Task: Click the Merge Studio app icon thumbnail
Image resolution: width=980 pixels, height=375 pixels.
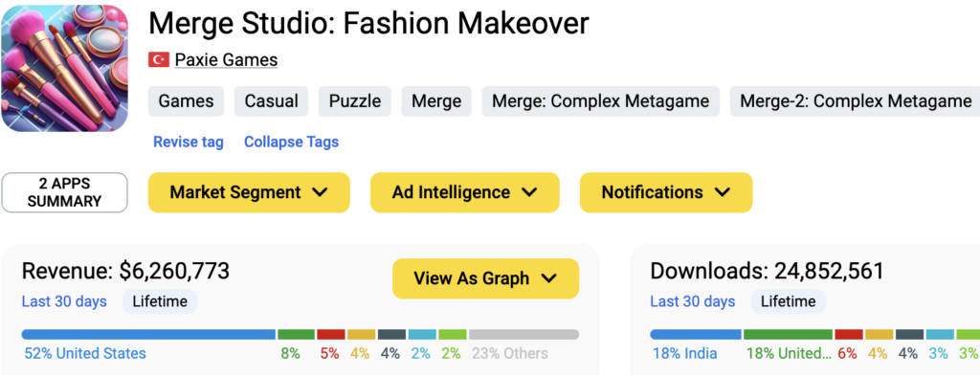Action: coord(64,68)
